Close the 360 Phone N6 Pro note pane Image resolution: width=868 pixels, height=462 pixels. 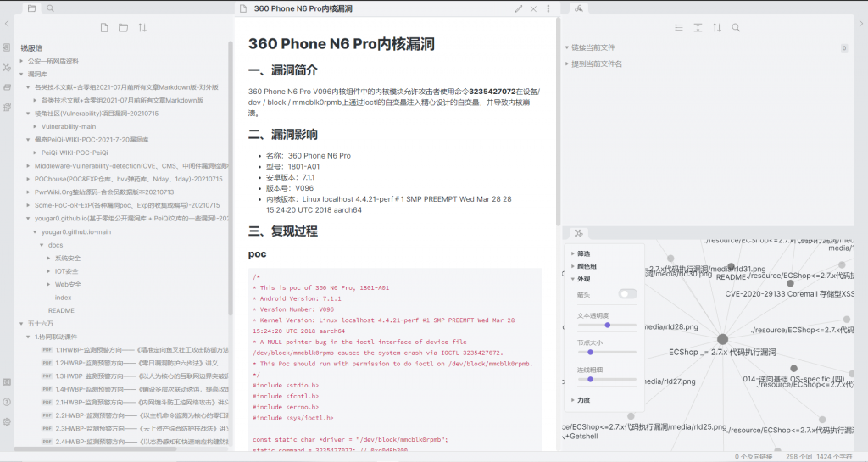(x=533, y=8)
